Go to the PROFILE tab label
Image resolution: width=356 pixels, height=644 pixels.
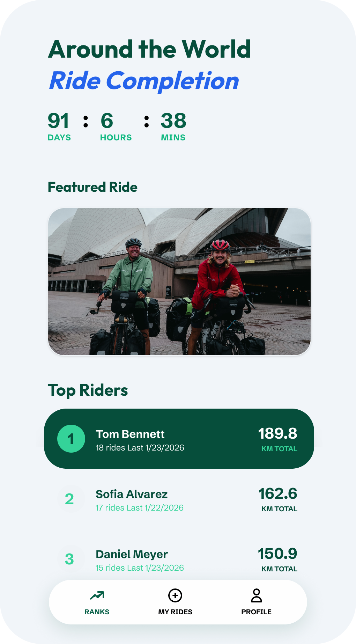click(256, 612)
